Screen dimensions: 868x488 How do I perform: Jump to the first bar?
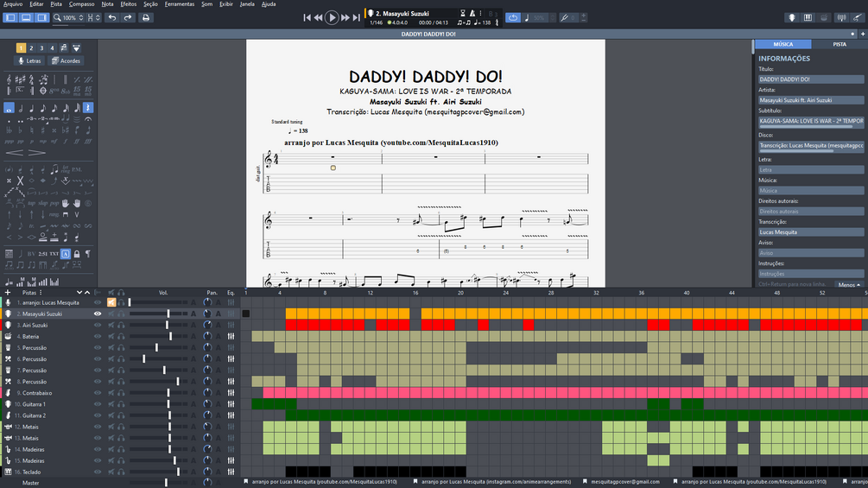point(307,17)
